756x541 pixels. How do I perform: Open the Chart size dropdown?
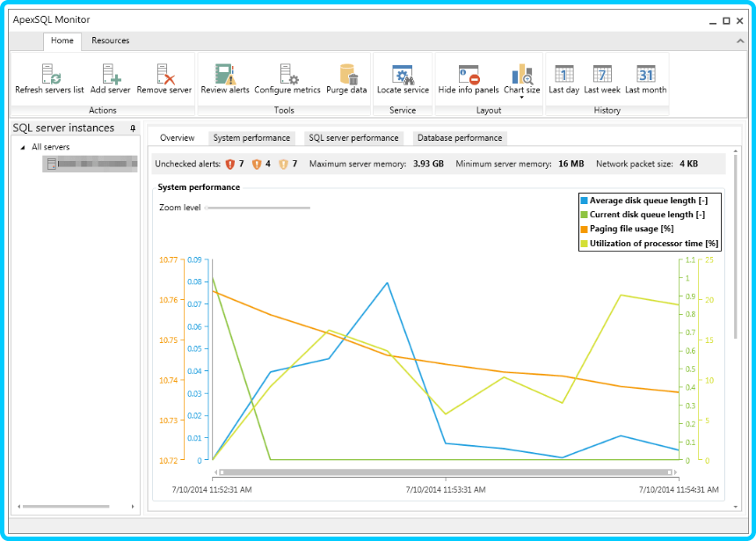521,81
